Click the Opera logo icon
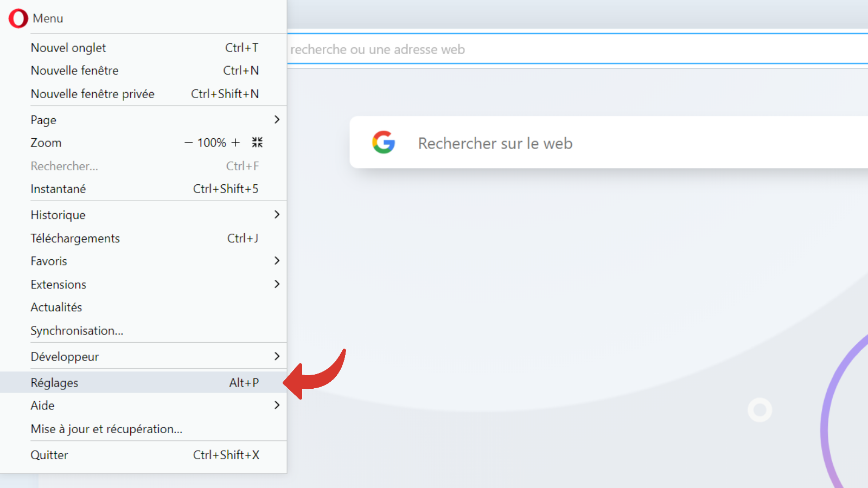Screen dimensions: 868x488 pyautogui.click(x=18, y=18)
